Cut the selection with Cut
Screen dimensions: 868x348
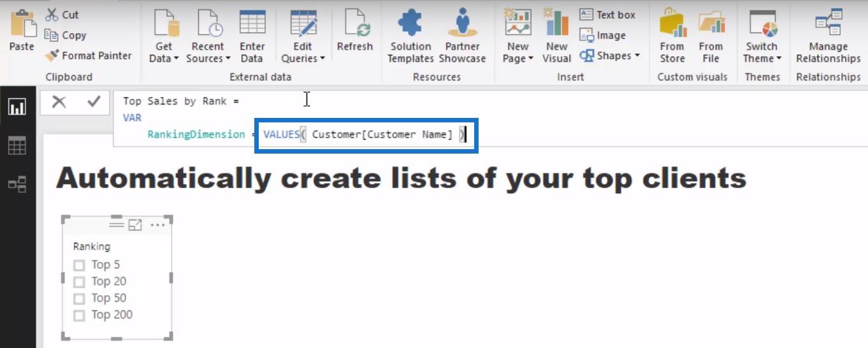[x=62, y=15]
